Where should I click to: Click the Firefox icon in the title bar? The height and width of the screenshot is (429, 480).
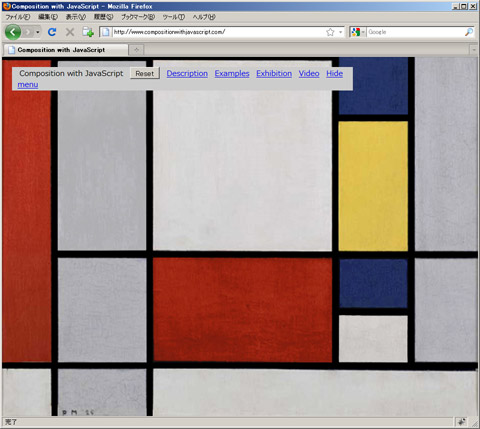point(6,6)
